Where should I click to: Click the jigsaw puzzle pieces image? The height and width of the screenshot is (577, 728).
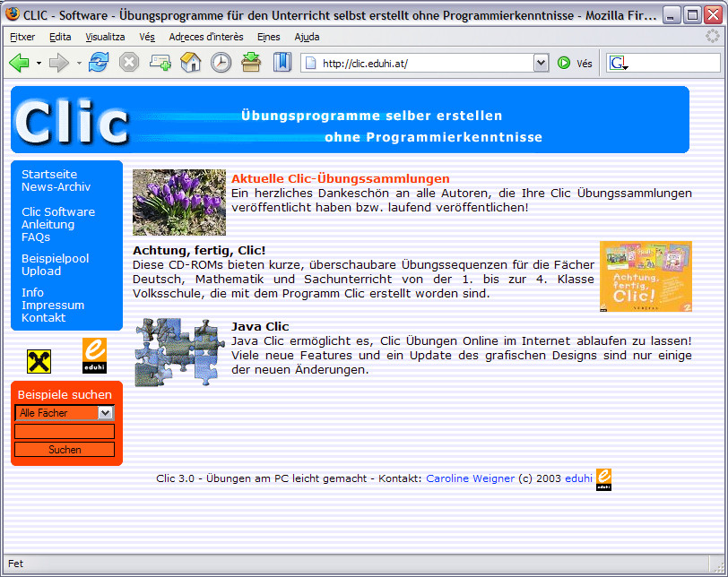178,352
